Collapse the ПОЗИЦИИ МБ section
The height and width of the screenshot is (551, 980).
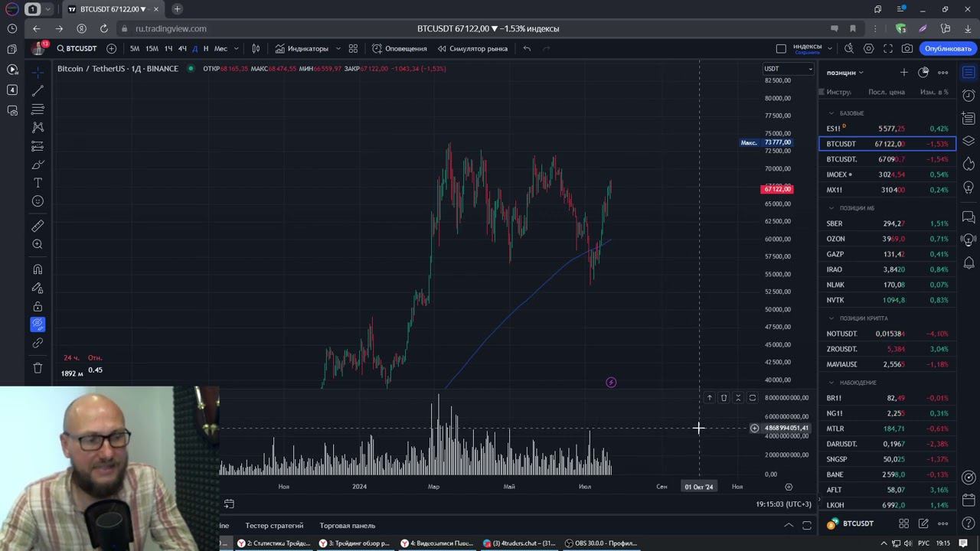tap(831, 208)
